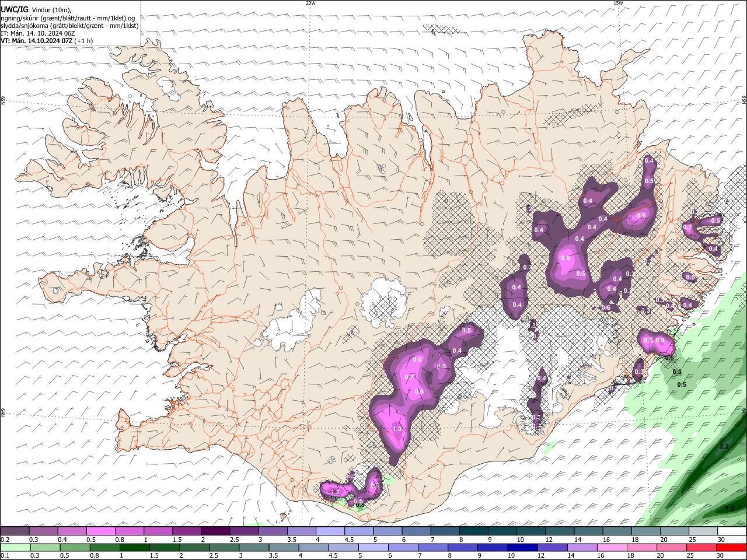Click the VT: Mán. 14.10.2024 07Z valid time
This screenshot has width=747, height=560.
pyautogui.click(x=46, y=41)
